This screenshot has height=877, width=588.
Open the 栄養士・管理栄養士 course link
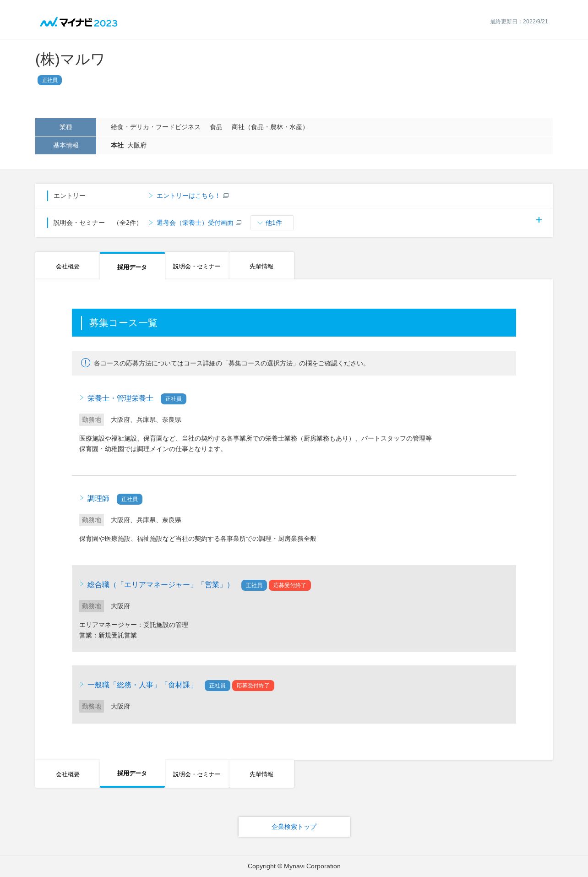point(120,398)
